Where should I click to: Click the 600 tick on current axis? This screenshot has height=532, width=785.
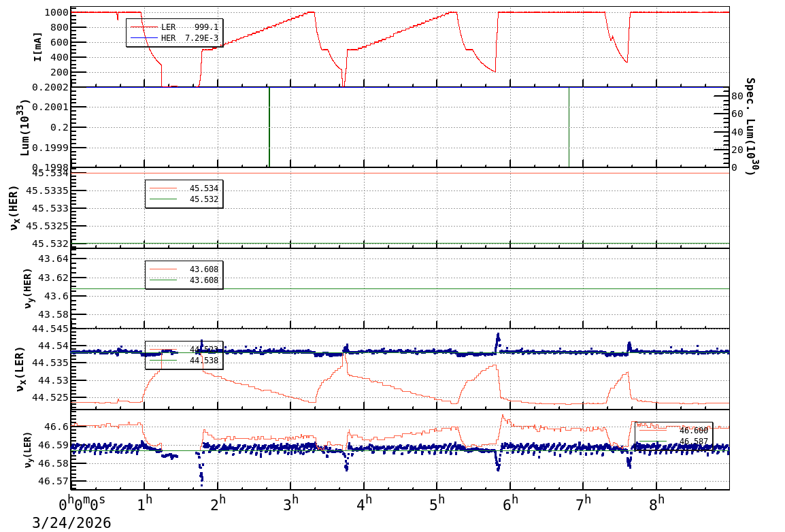59,43
